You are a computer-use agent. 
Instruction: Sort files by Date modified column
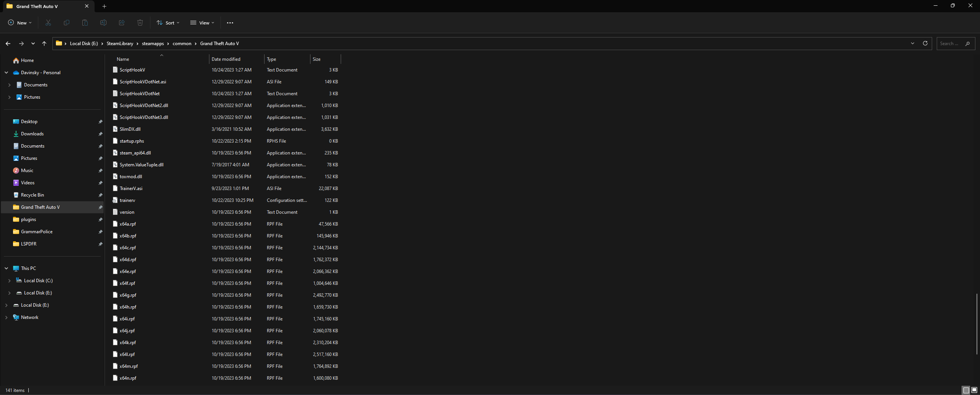(x=237, y=59)
